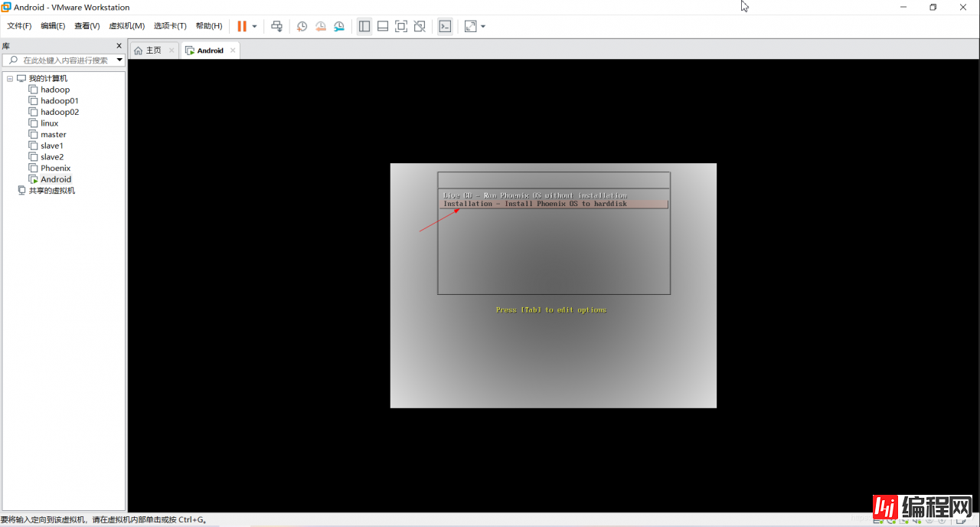This screenshot has height=527, width=980.
Task: Choose Installation - Install Phoenix OS to harddisk
Action: (x=554, y=204)
